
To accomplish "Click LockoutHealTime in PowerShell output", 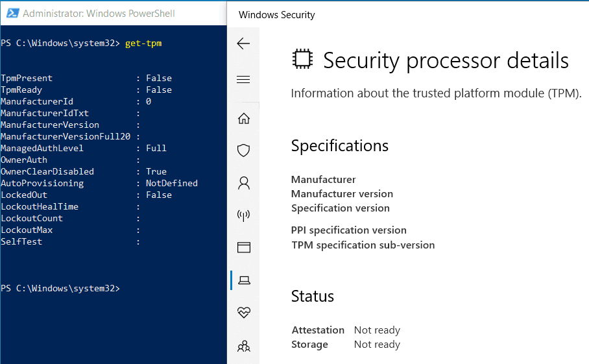I will click(x=40, y=206).
